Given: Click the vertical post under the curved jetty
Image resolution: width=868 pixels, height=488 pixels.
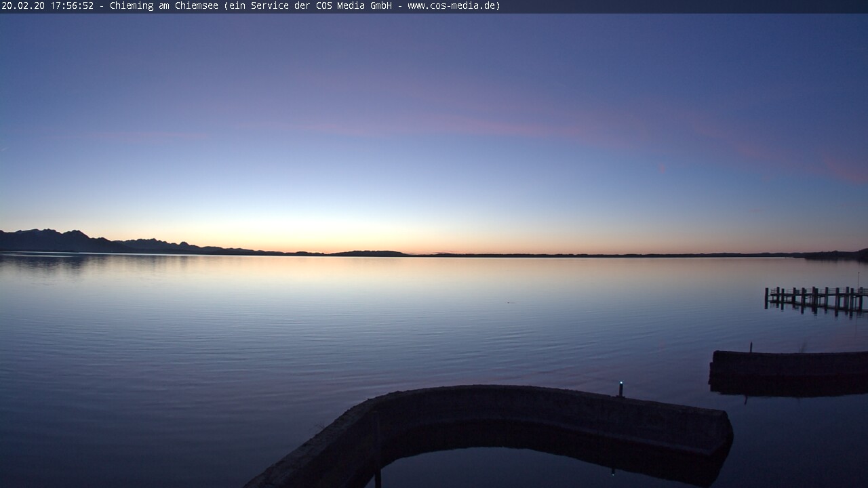Looking at the screenshot, I should coord(377,474).
